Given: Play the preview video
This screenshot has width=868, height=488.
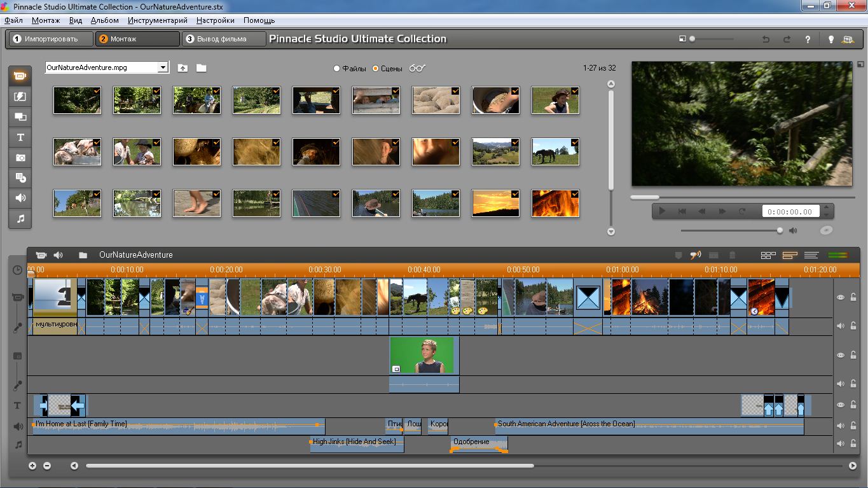Looking at the screenshot, I should click(662, 211).
